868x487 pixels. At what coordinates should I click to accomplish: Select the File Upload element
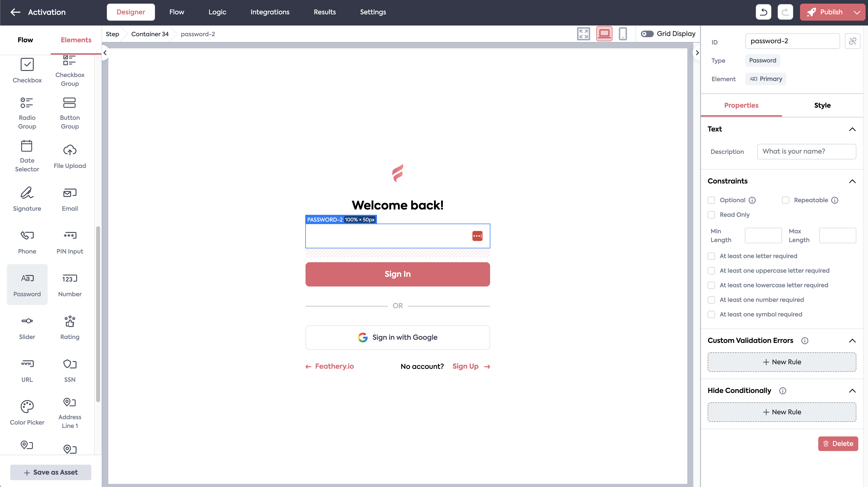click(70, 156)
